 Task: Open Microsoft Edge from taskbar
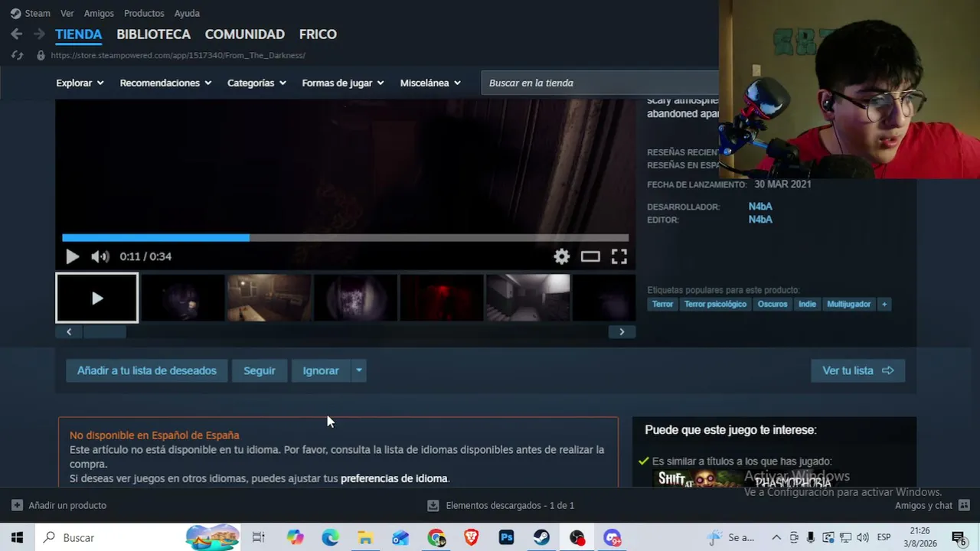(330, 537)
